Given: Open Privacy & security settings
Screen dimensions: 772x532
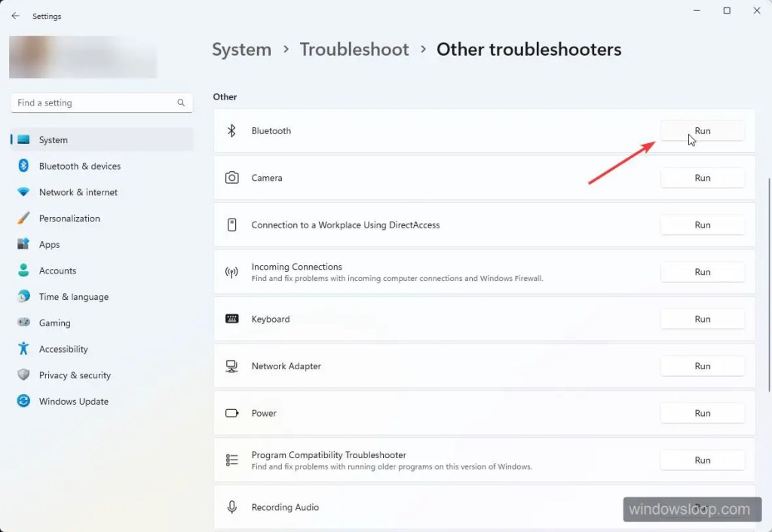Looking at the screenshot, I should pos(75,375).
